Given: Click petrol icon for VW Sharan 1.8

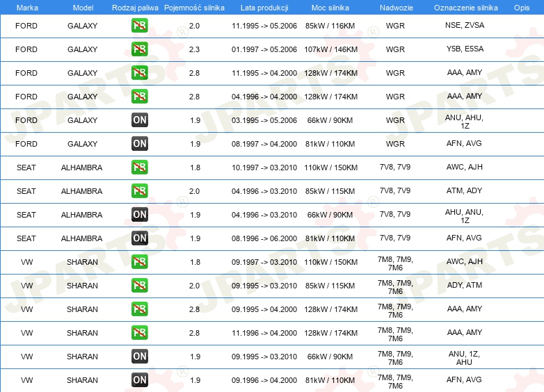Looking at the screenshot, I should (x=139, y=262).
